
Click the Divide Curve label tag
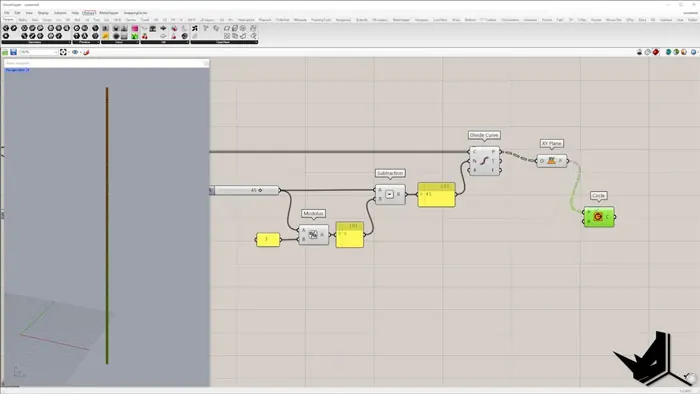(x=484, y=135)
